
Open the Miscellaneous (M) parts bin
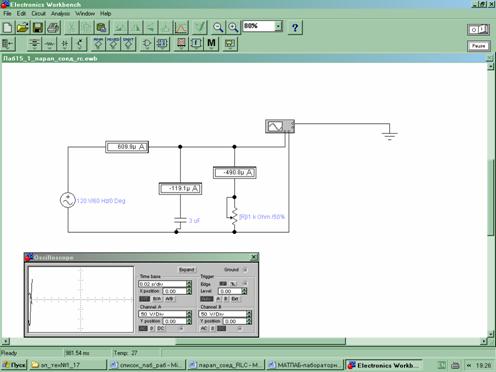pos(212,44)
